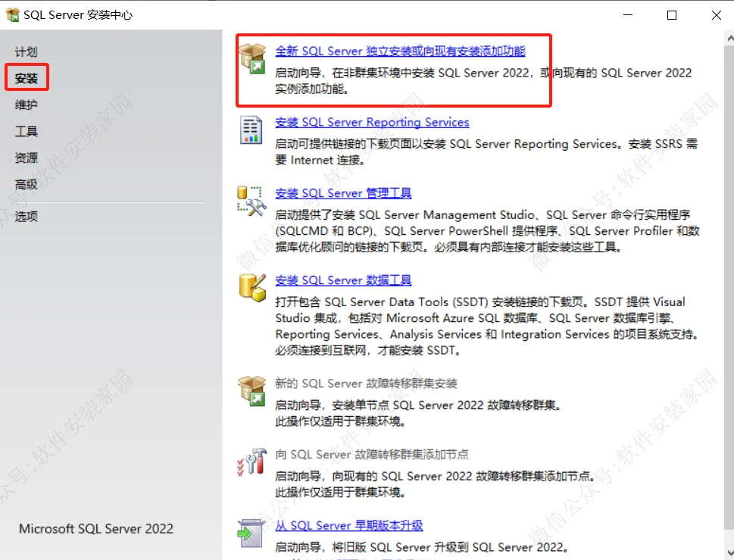Click 新的 SQL Server 故障转移群集安装 text
734x560 pixels.
click(x=366, y=383)
